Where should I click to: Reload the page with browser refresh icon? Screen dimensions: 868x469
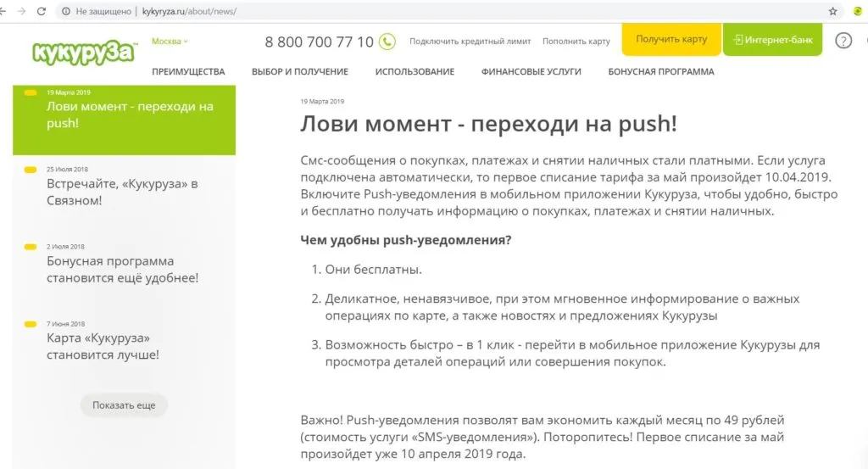[41, 11]
